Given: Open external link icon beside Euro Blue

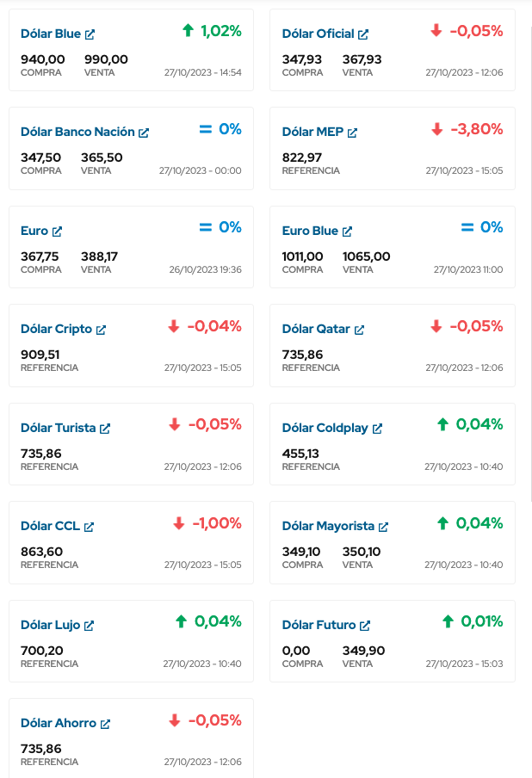Looking at the screenshot, I should [347, 232].
